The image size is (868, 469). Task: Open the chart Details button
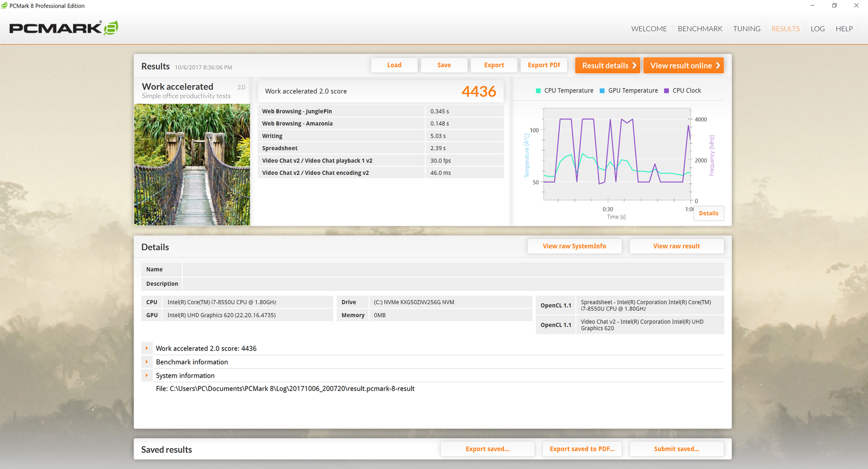[x=708, y=213]
